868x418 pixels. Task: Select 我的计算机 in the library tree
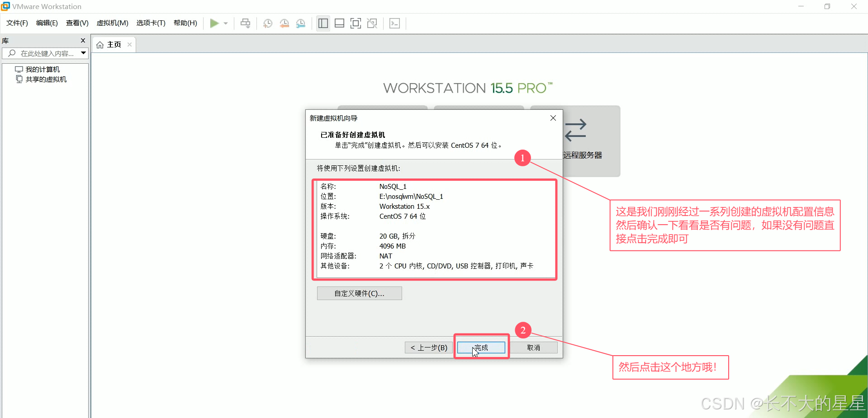(43, 69)
